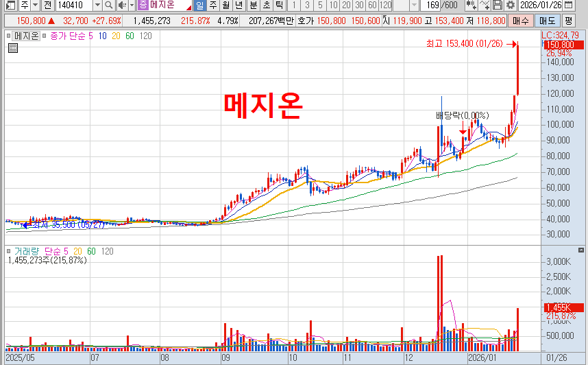The height and width of the screenshot is (365, 588).
Task: Select the 틱 tick chart period
Action: (x=279, y=5)
